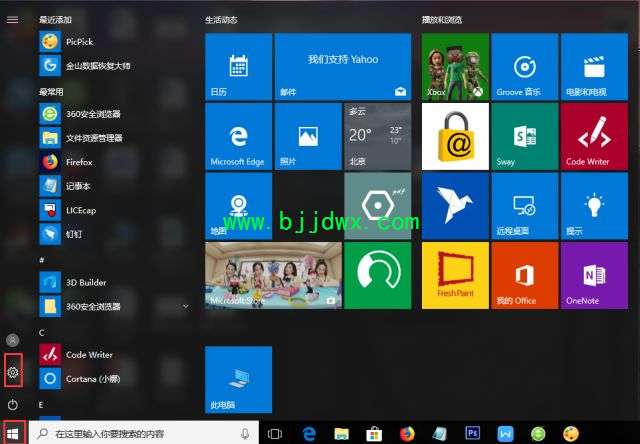Expand the 360安全浏览器 folder chevron

tap(186, 306)
